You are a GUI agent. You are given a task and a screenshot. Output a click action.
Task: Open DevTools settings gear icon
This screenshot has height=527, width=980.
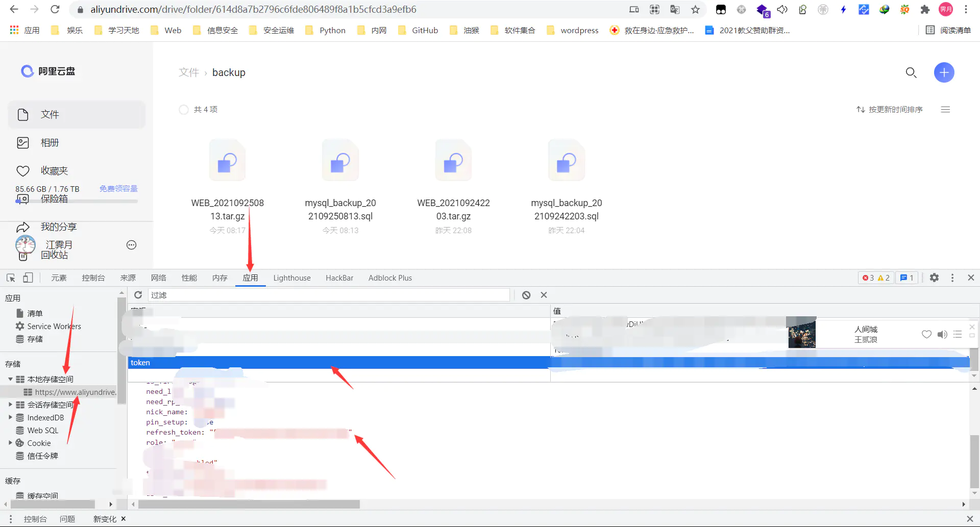pyautogui.click(x=935, y=278)
